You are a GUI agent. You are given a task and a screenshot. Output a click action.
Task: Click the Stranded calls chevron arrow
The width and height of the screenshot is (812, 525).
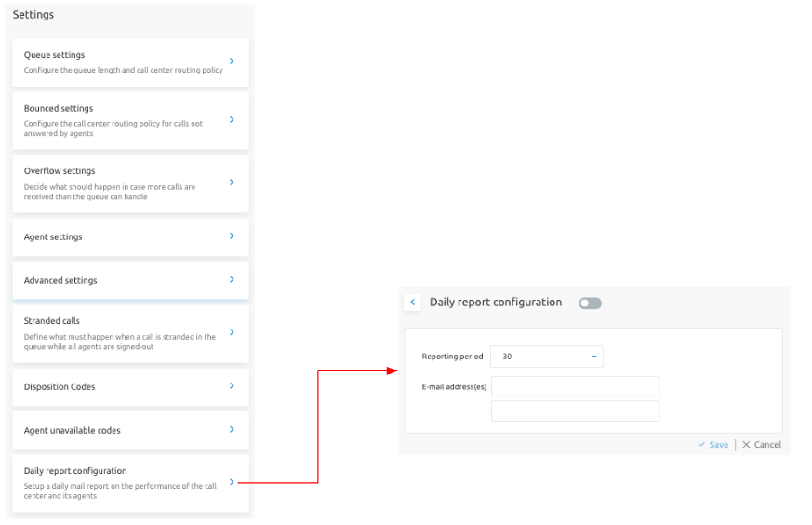(x=232, y=332)
